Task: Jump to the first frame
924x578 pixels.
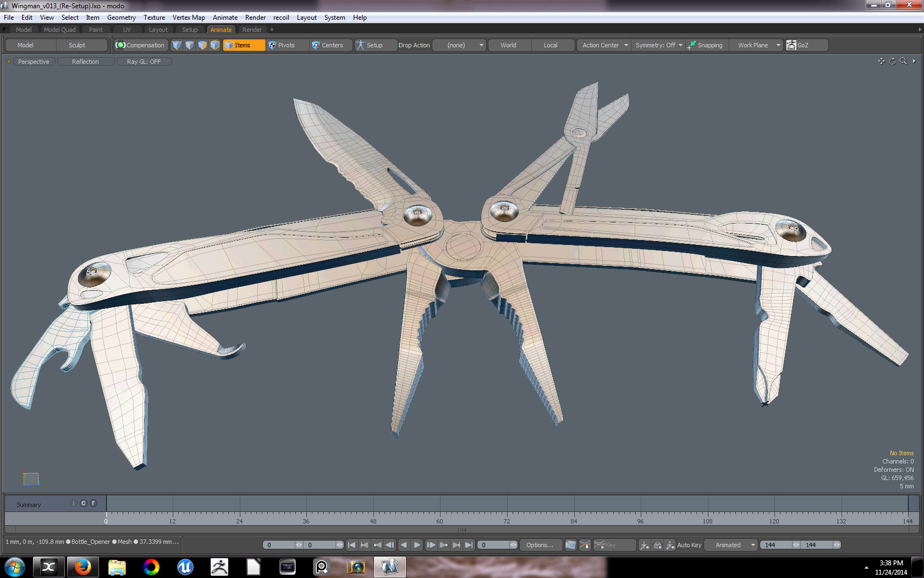Action: (351, 545)
